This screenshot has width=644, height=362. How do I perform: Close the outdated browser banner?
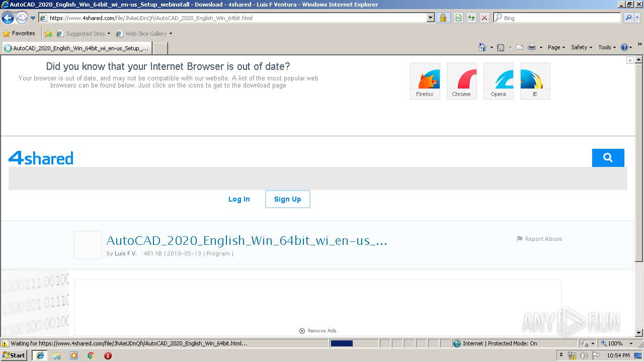630,60
